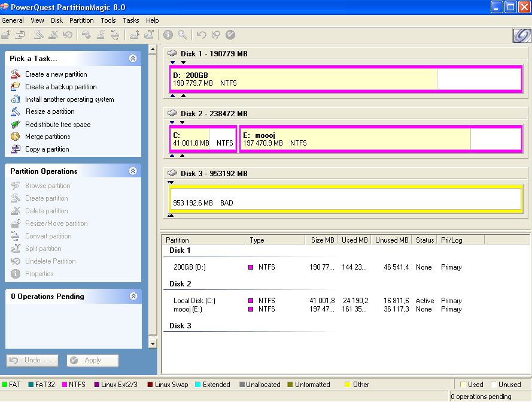Select the E: moooj partition block on Disk 2
This screenshot has height=402, width=532.
pos(381,139)
